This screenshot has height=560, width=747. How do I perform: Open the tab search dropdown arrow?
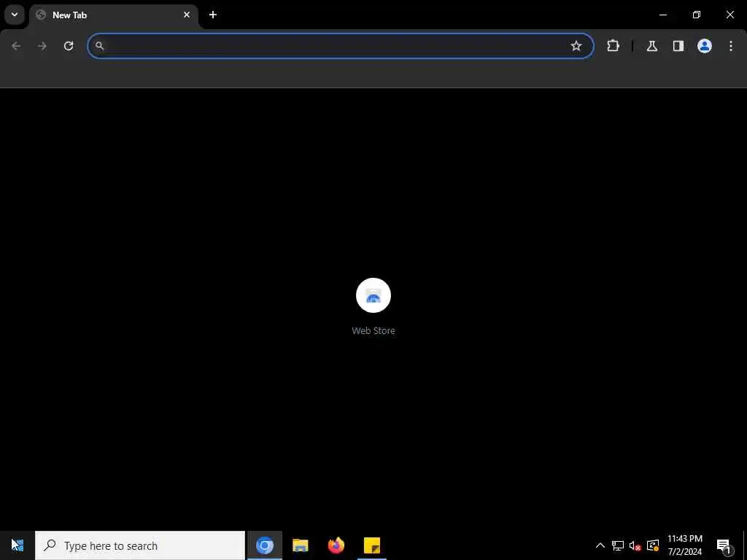[15, 15]
